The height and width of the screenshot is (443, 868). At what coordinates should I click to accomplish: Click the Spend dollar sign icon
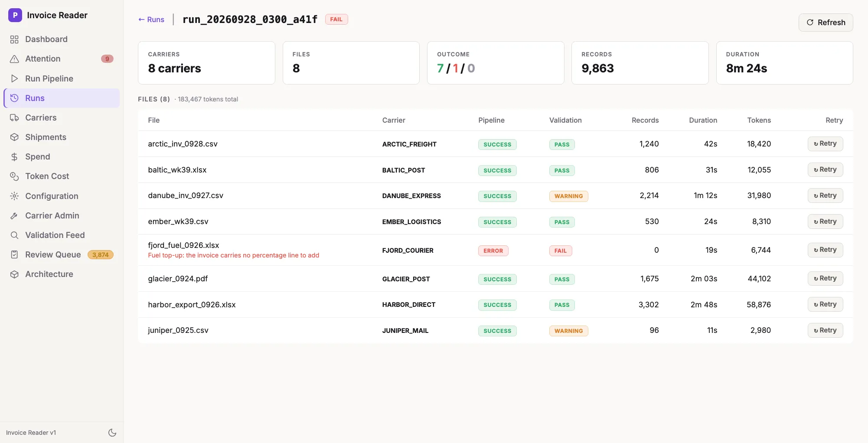[x=14, y=157]
